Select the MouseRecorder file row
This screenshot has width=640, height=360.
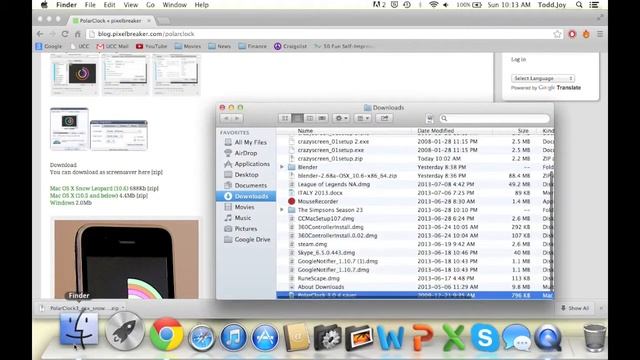pos(415,201)
